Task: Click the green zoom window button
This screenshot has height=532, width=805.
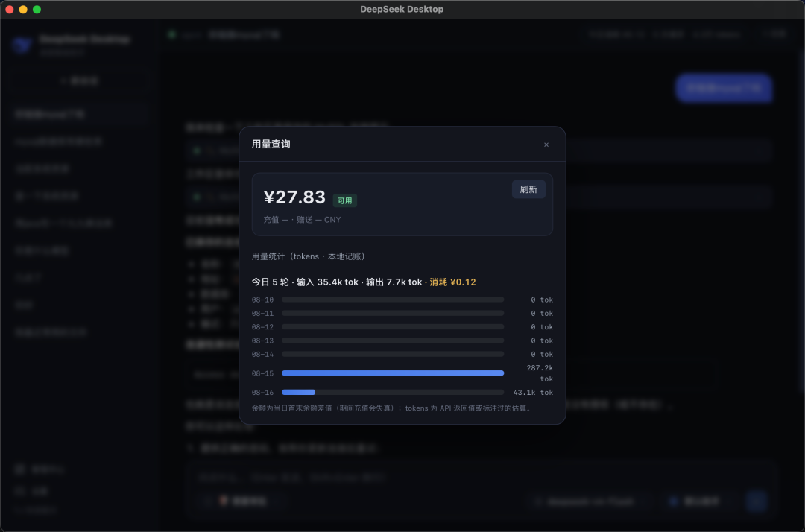Action: pyautogui.click(x=37, y=9)
